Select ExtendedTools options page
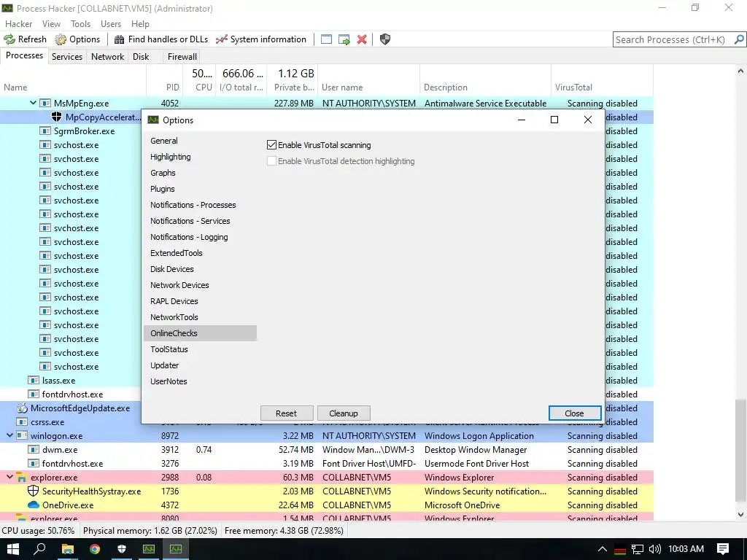 (177, 253)
